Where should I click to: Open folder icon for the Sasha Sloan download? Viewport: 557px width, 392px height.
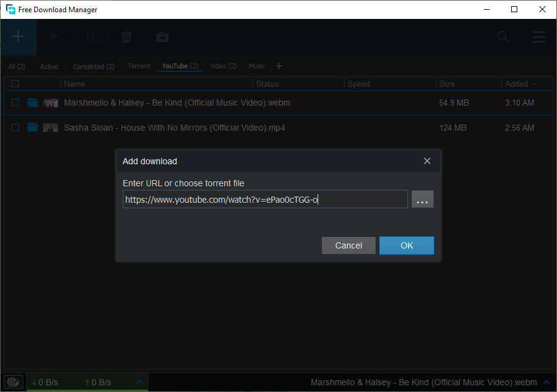click(33, 128)
